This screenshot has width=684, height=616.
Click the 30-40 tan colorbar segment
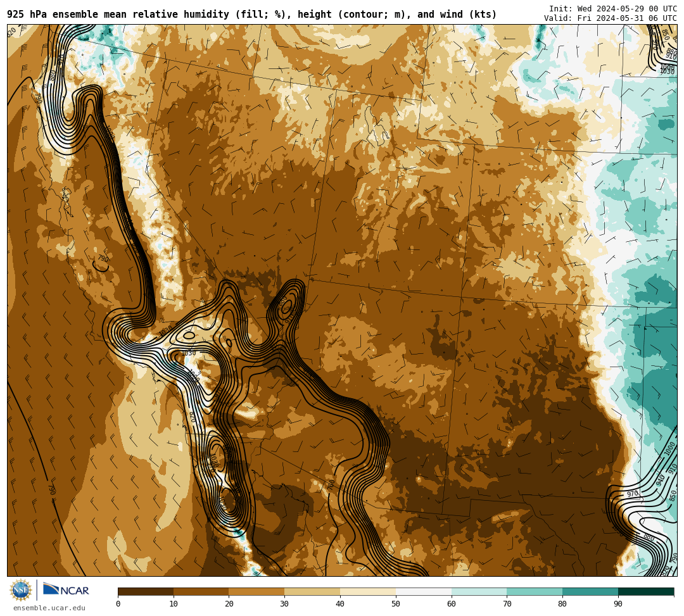click(x=312, y=591)
